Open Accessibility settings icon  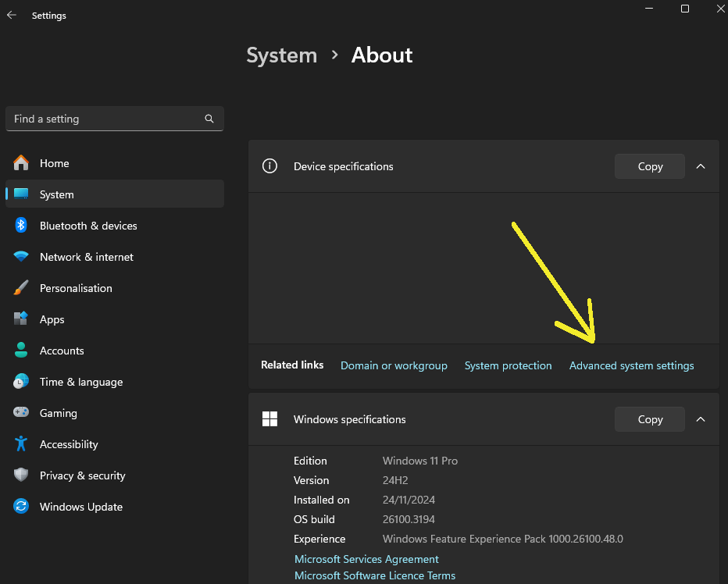pos(21,444)
